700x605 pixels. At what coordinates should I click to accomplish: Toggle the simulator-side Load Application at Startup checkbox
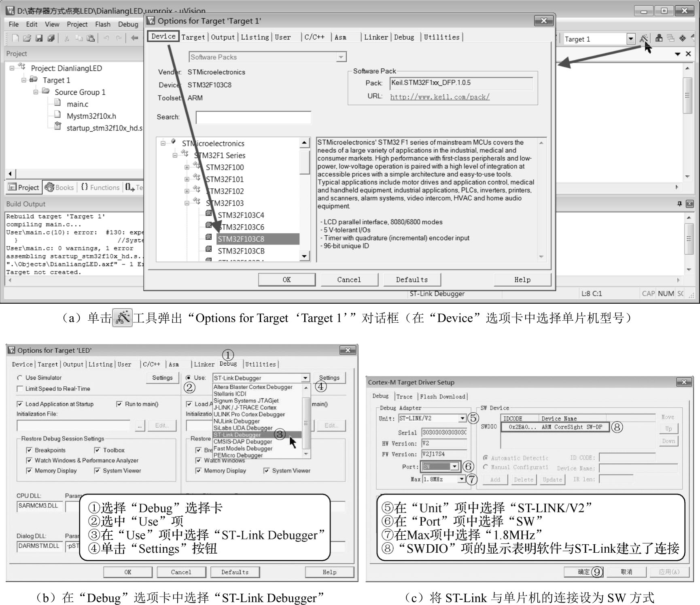pyautogui.click(x=19, y=404)
